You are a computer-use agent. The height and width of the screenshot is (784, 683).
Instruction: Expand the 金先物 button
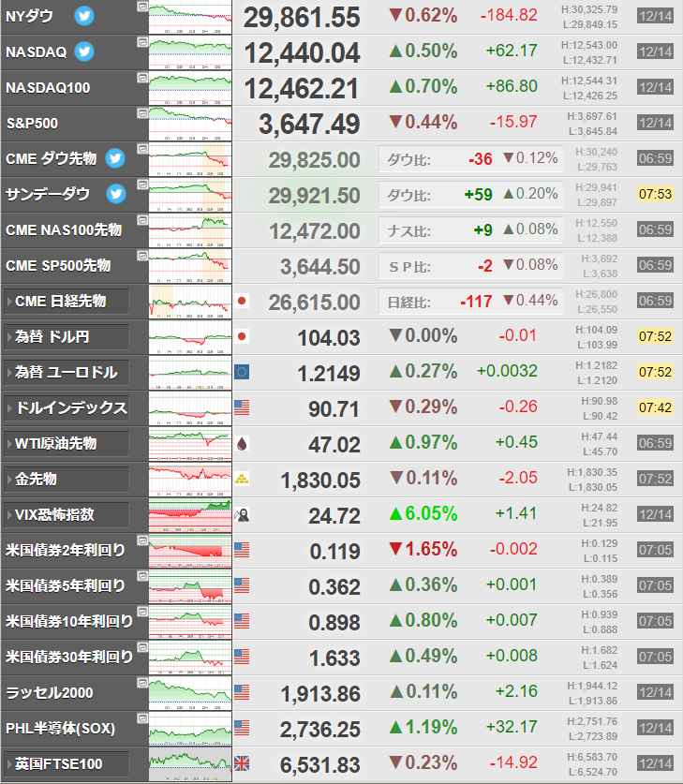(x=66, y=480)
